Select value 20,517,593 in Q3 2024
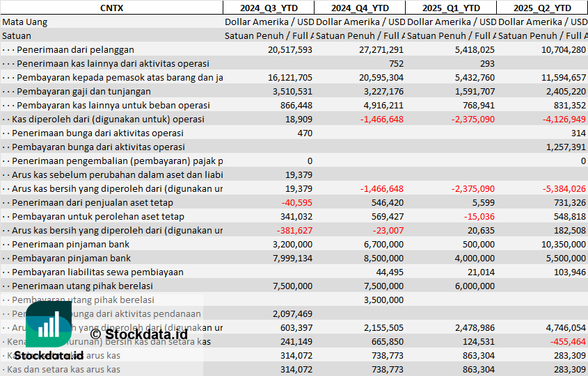The height and width of the screenshot is (376, 588). coord(290,50)
